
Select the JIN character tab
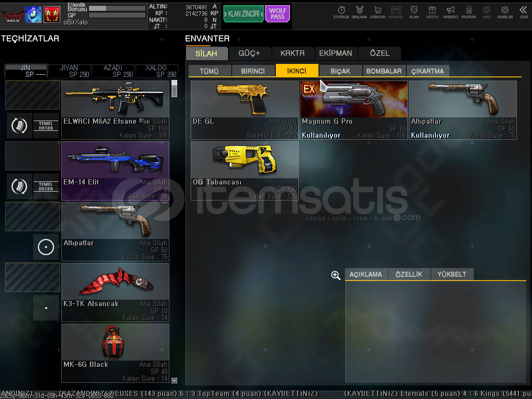[x=26, y=71]
